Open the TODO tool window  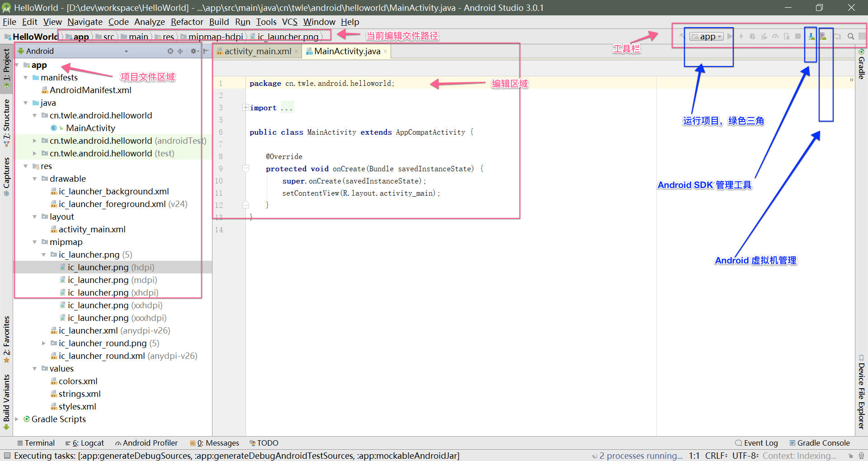point(264,443)
